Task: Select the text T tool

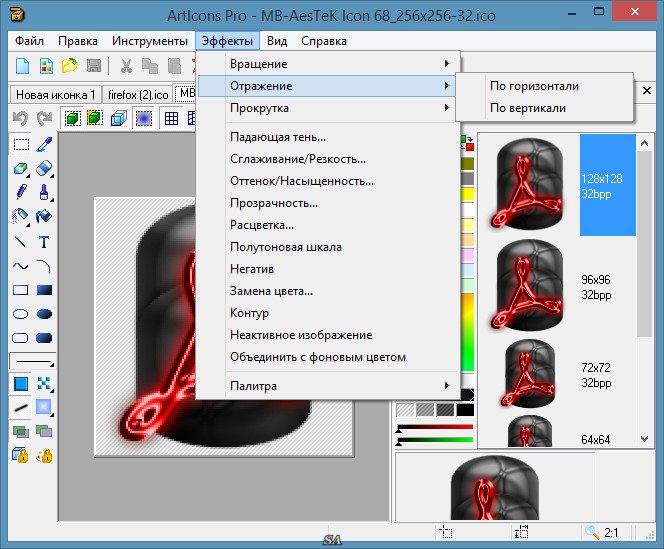Action: tap(44, 242)
